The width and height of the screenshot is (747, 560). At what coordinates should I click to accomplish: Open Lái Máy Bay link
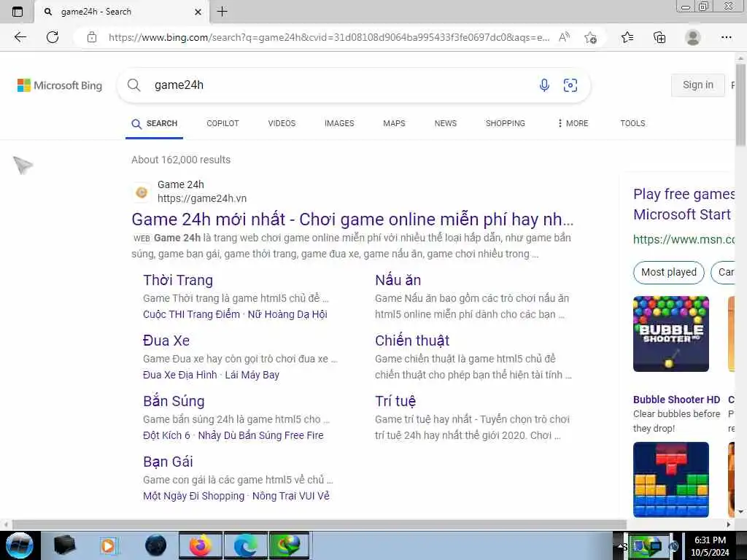[x=252, y=375]
